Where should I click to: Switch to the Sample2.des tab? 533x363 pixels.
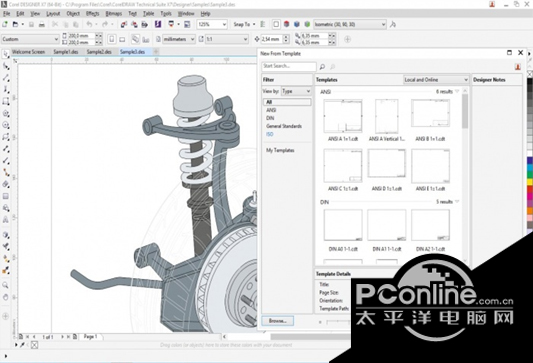tap(99, 52)
